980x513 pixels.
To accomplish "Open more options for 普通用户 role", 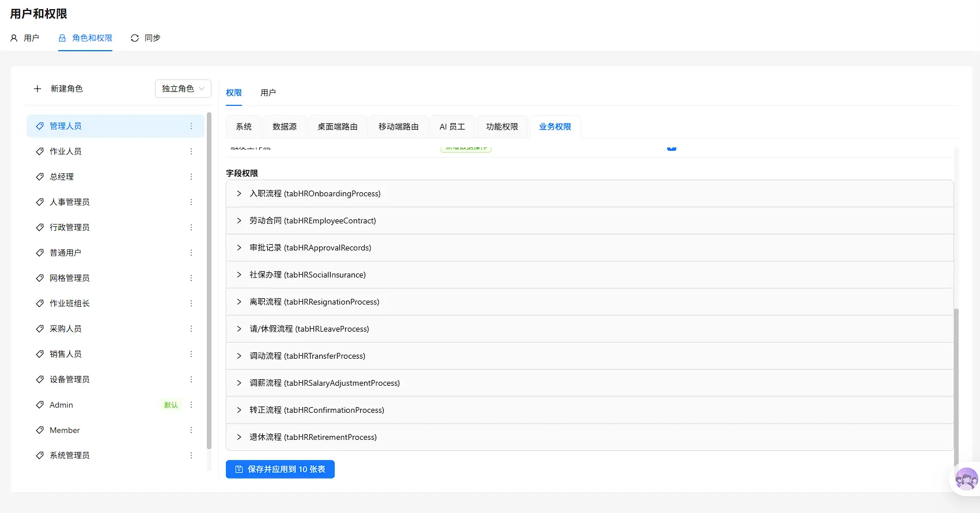I will point(191,253).
